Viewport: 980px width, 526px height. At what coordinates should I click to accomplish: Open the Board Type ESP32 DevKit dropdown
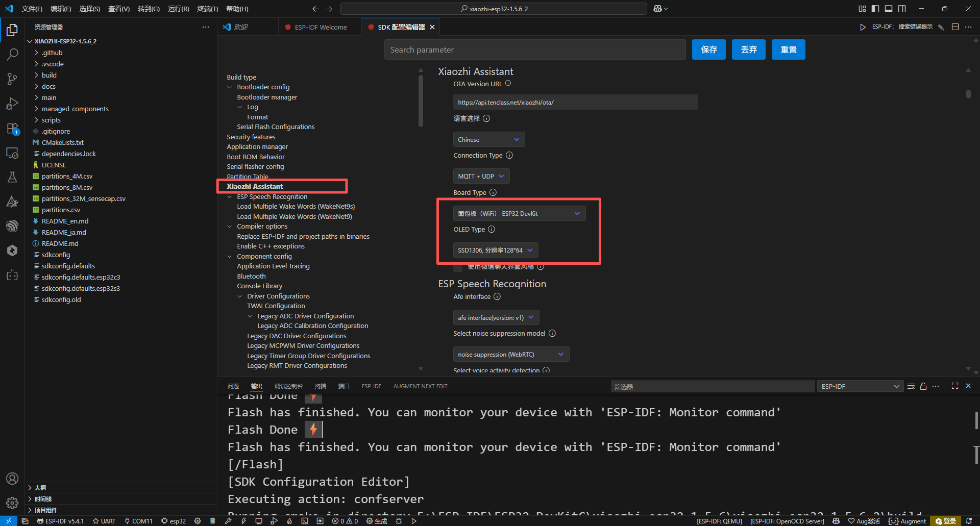pyautogui.click(x=519, y=213)
